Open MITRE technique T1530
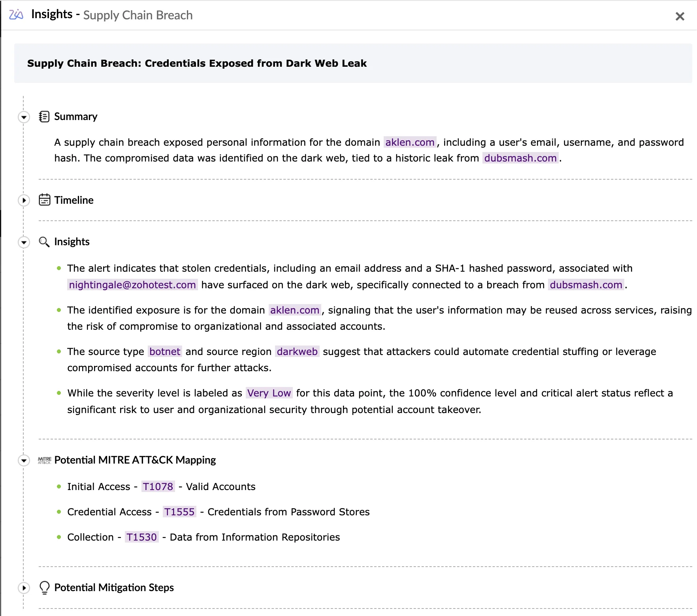697x616 pixels. 142,537
